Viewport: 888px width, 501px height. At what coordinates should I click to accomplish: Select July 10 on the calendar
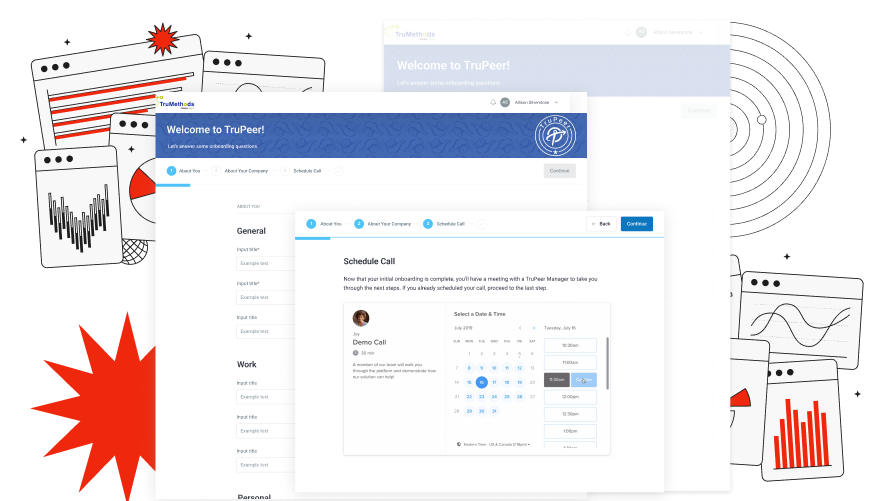[x=494, y=368]
